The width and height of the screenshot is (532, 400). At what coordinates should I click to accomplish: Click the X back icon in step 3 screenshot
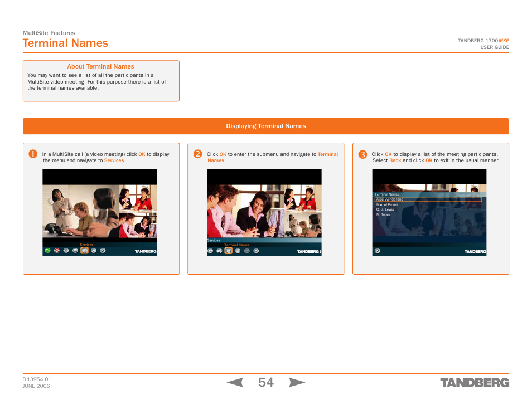coord(378,251)
